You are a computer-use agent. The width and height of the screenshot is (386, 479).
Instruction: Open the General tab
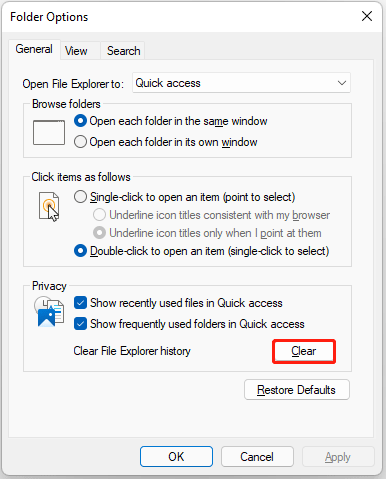34,49
